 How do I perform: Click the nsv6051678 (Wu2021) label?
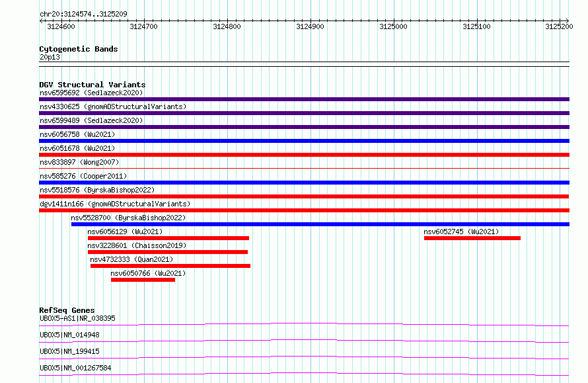tap(77, 148)
